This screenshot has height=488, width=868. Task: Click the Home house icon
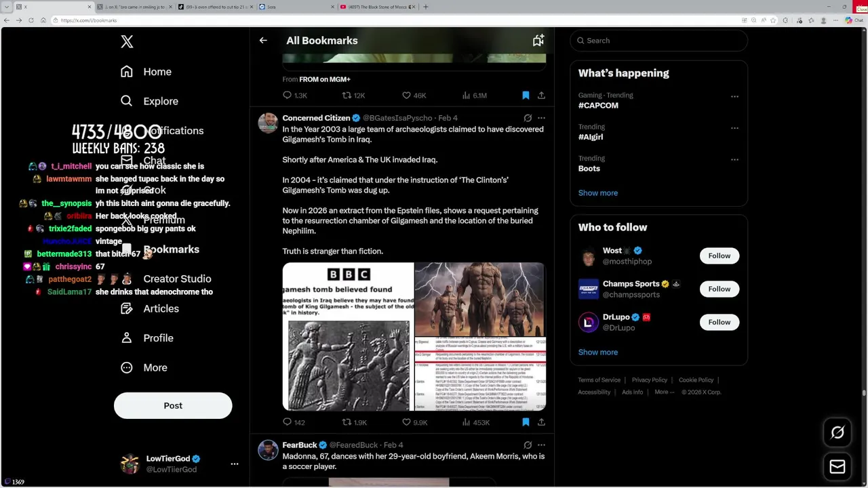click(x=127, y=72)
